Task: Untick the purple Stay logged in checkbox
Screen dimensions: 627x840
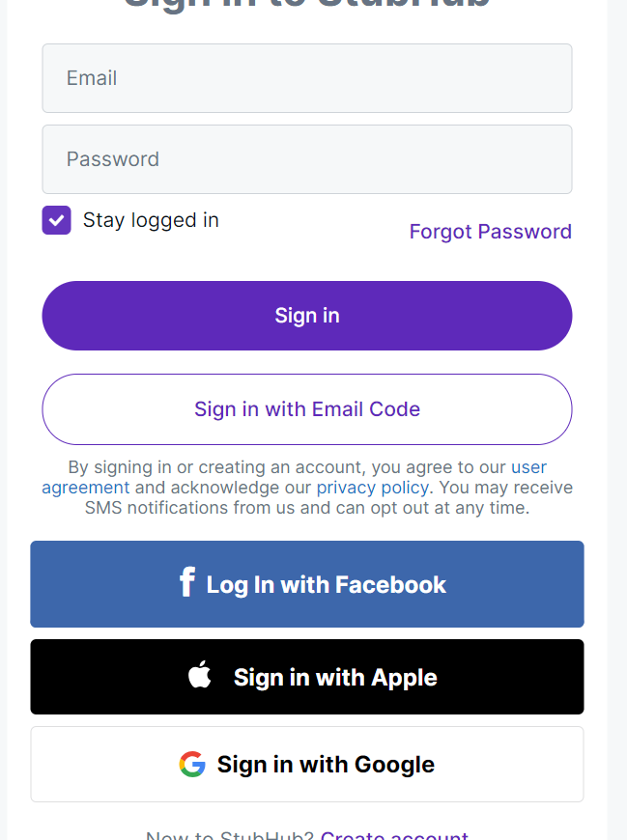Action: pyautogui.click(x=57, y=220)
